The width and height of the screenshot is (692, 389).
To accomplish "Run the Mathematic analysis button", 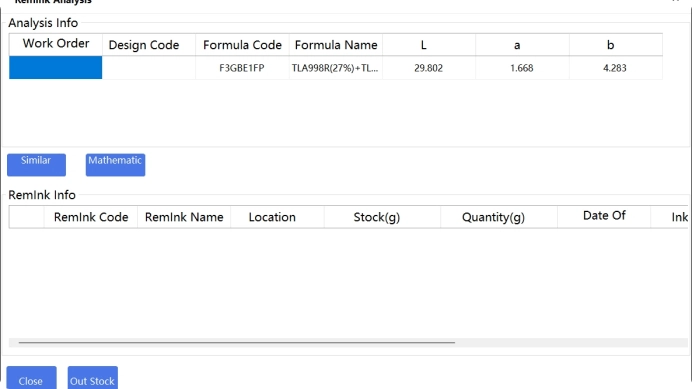I will (x=115, y=165).
